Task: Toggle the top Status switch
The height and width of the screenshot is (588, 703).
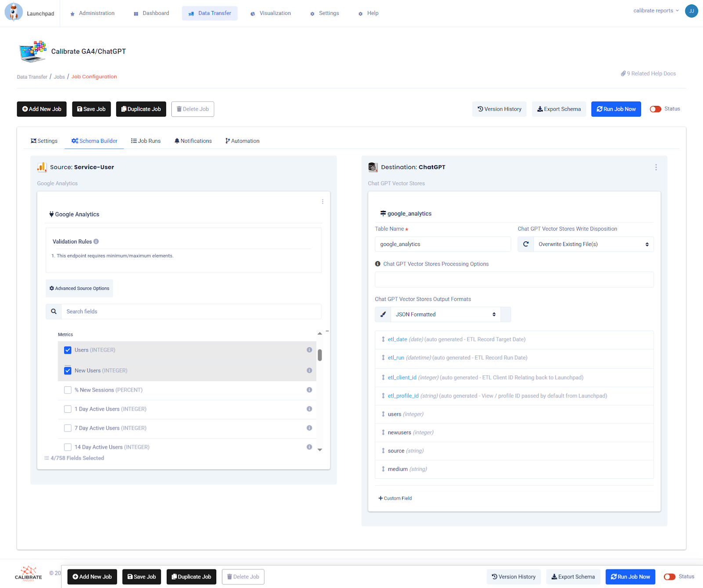Action: (x=656, y=109)
